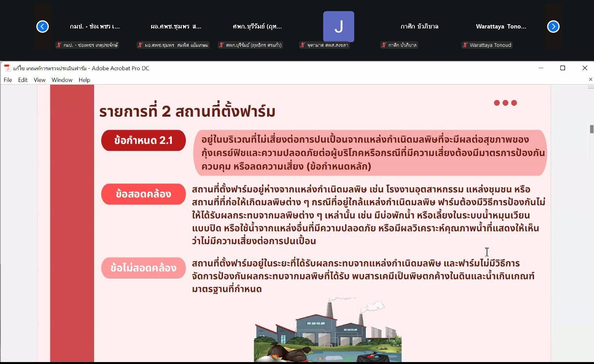The image size is (594, 364).
Task: Click the ข้อไม่สอดคล้อง pink label
Action: pos(143,268)
